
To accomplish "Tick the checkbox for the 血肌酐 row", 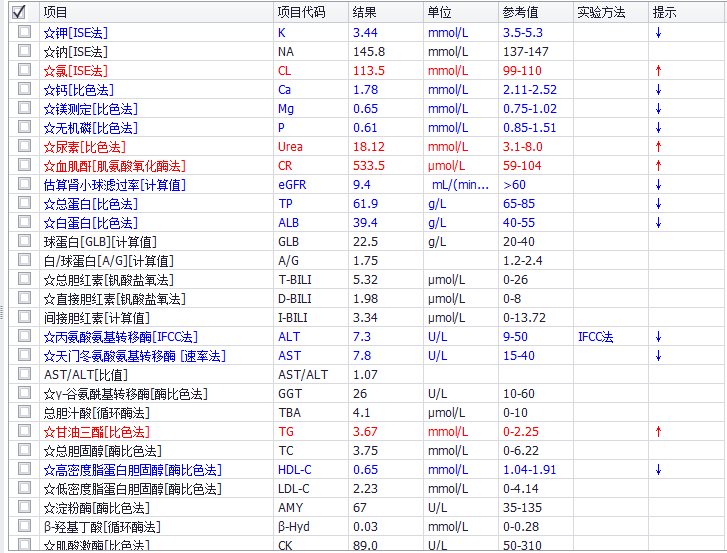I will pyautogui.click(x=24, y=166).
